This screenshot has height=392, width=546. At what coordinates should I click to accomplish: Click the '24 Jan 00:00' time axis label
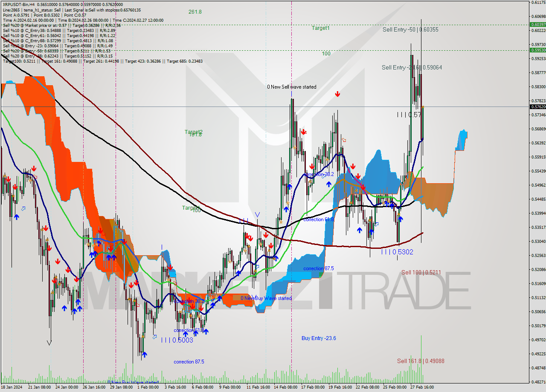click(67, 387)
